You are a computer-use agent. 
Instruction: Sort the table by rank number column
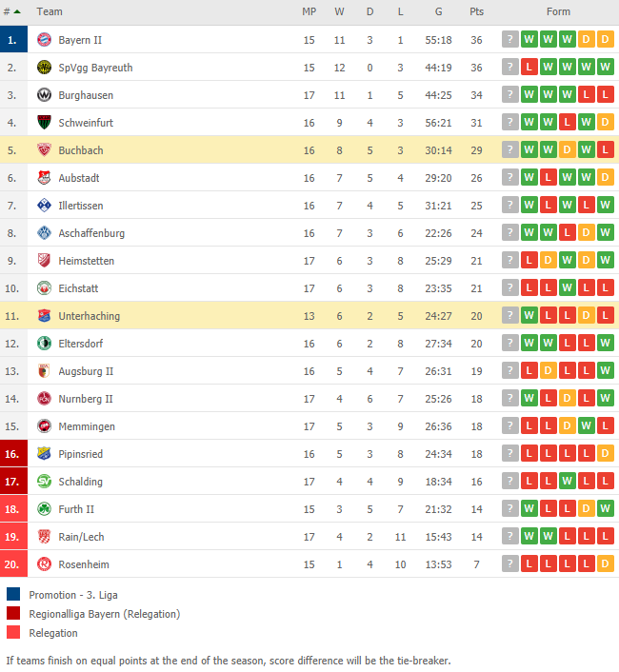coord(12,11)
